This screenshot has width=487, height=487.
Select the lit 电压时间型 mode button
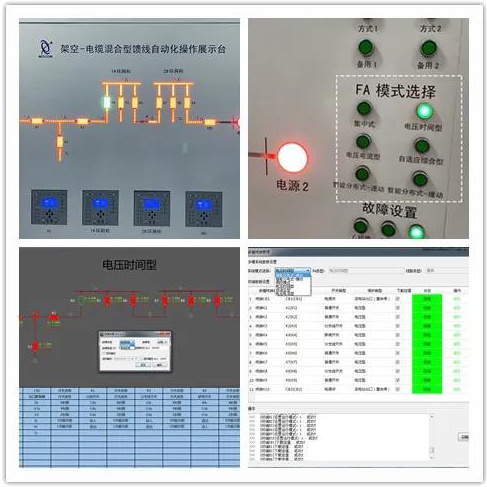coord(424,111)
